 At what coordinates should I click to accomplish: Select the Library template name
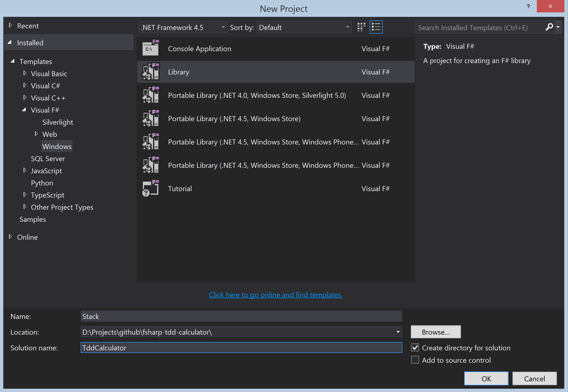[179, 72]
